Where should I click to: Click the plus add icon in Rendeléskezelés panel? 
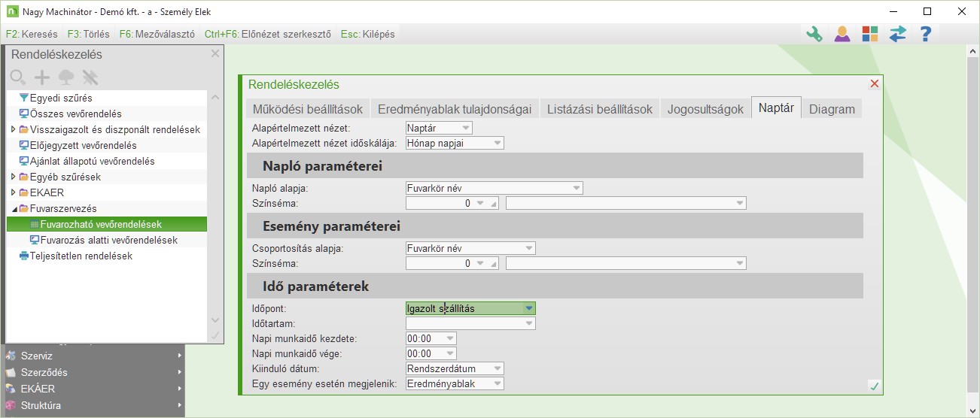coord(42,77)
